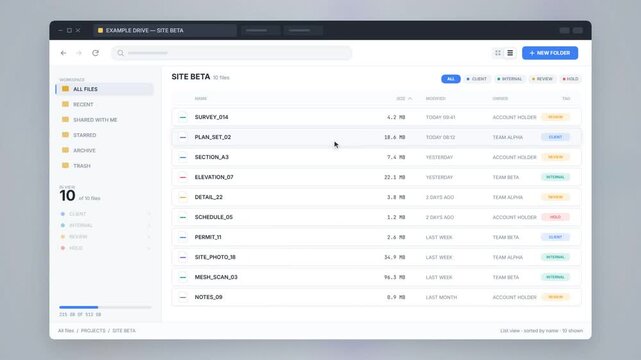Image resolution: width=641 pixels, height=360 pixels.
Task: Switch to grid view
Action: [498, 53]
